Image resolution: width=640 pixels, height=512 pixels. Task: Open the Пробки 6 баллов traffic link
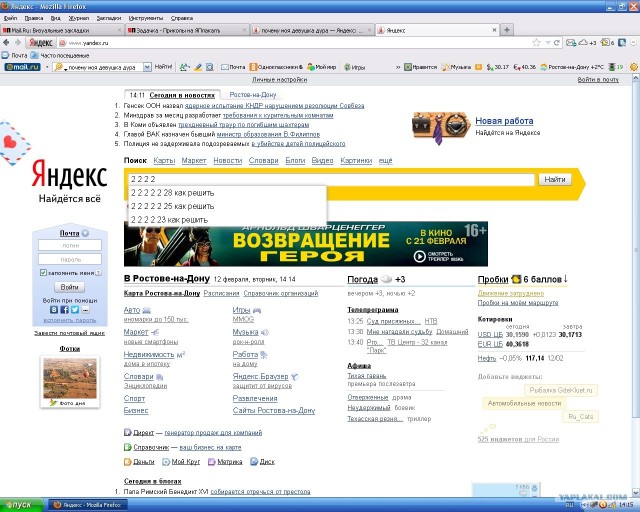(x=522, y=279)
